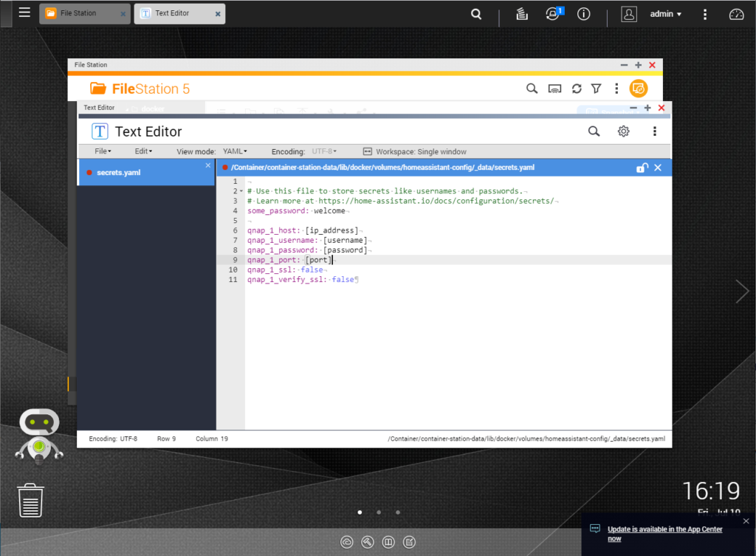Viewport: 756px width, 556px height.
Task: Click the 'qnap_1_host: [ip_address]' line
Action: 303,230
